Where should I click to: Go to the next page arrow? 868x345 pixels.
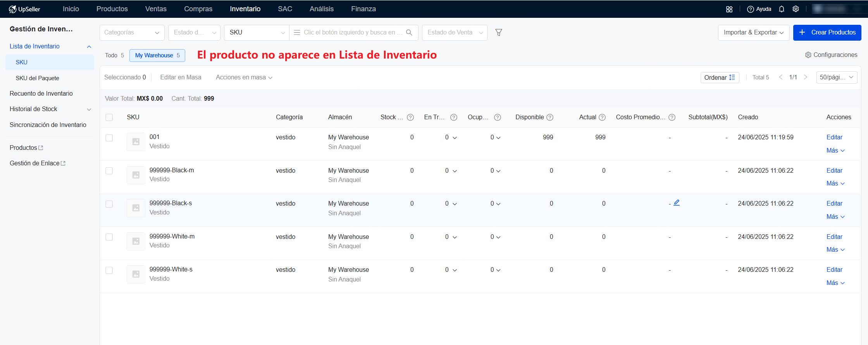pos(806,77)
